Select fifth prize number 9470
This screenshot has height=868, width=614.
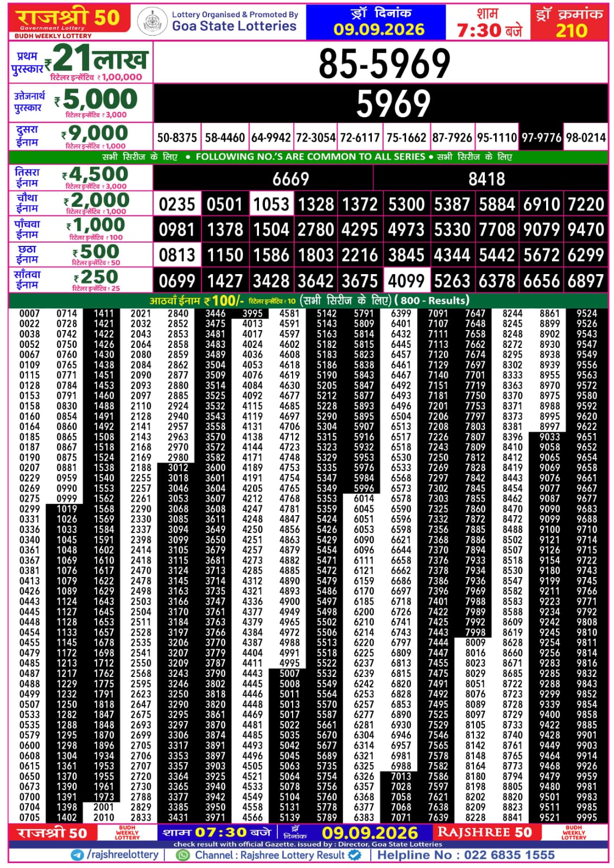coord(586,230)
